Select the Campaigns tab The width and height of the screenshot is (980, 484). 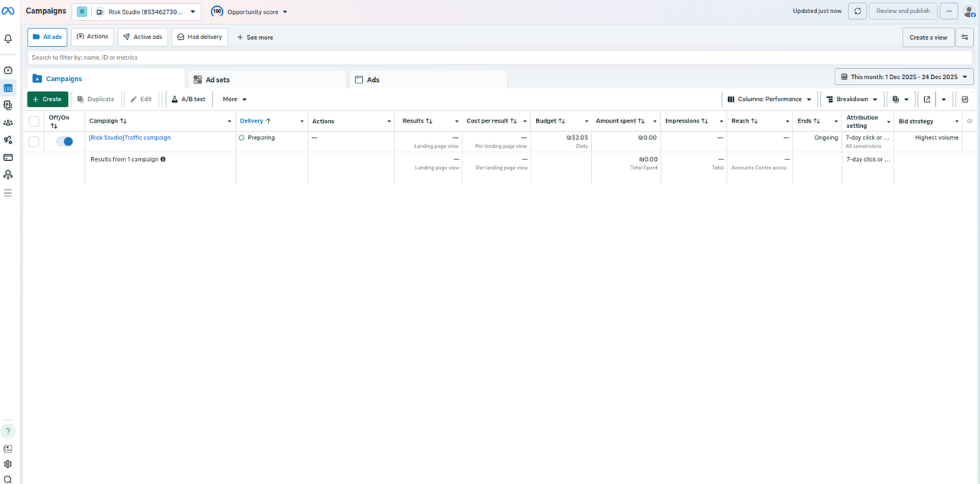pos(106,79)
